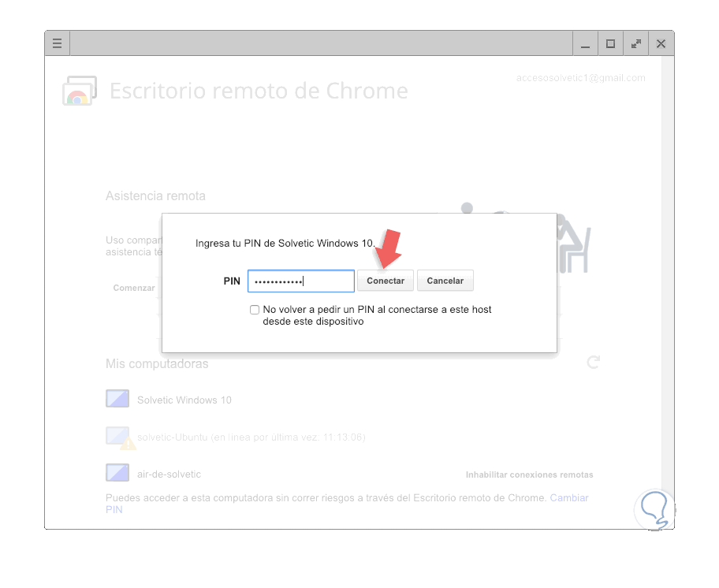This screenshot has width=719, height=588.
Task: Click the Cambiar PIN link
Action: (569, 498)
